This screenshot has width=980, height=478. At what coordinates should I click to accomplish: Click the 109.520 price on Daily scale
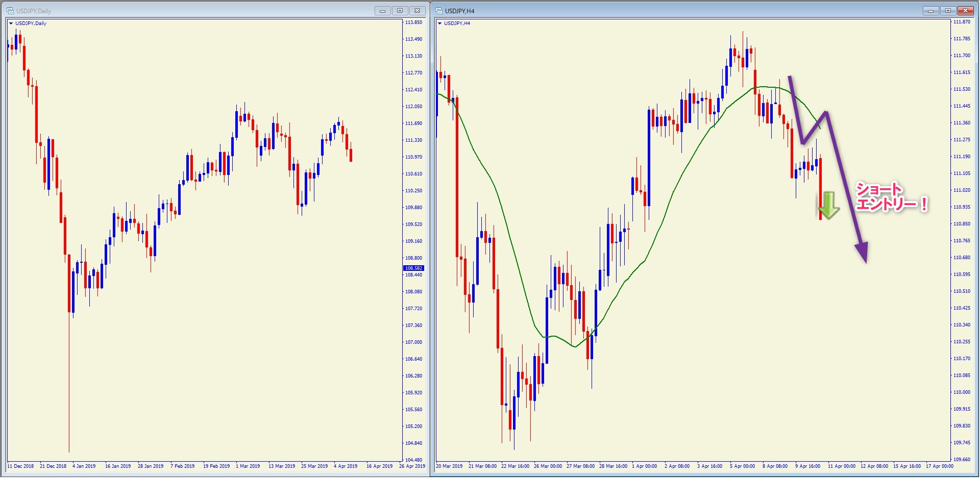[414, 224]
